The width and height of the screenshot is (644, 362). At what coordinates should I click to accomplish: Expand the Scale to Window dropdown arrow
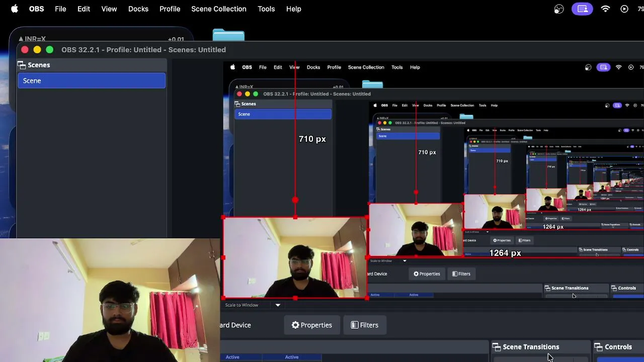(x=278, y=305)
